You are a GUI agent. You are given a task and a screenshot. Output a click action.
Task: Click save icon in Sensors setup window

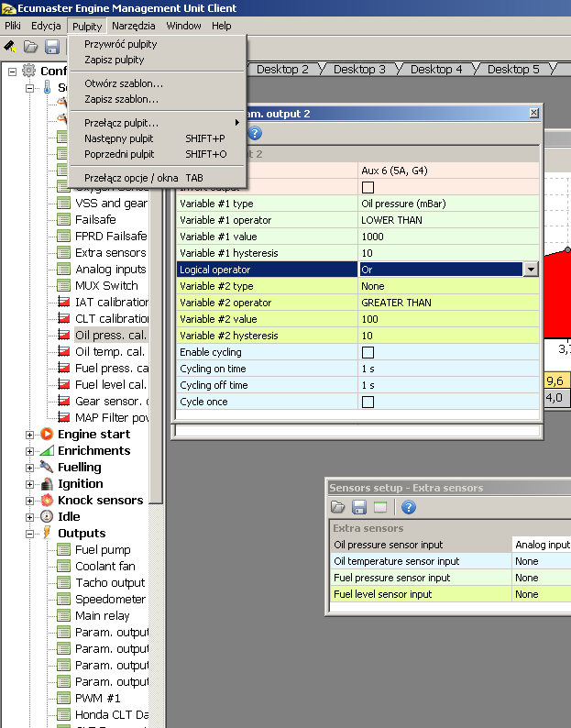click(358, 507)
